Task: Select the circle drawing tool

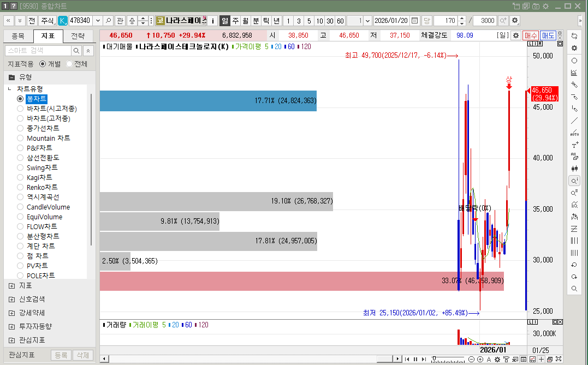Action: pos(574,61)
